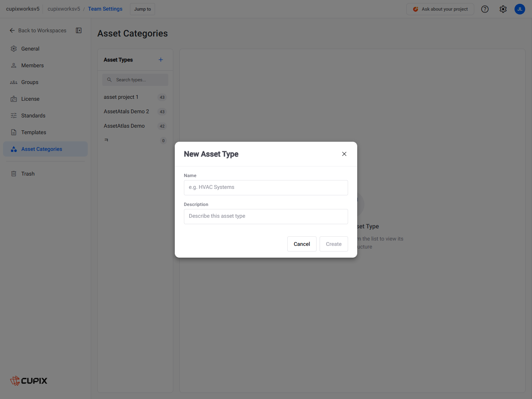Select the asset project 1 type
This screenshot has width=532, height=399.
(135, 97)
